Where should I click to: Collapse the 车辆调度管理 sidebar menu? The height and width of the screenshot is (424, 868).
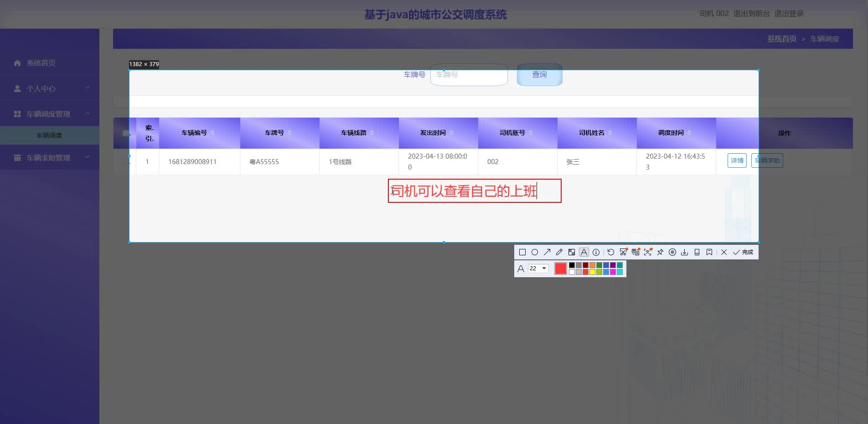click(50, 114)
